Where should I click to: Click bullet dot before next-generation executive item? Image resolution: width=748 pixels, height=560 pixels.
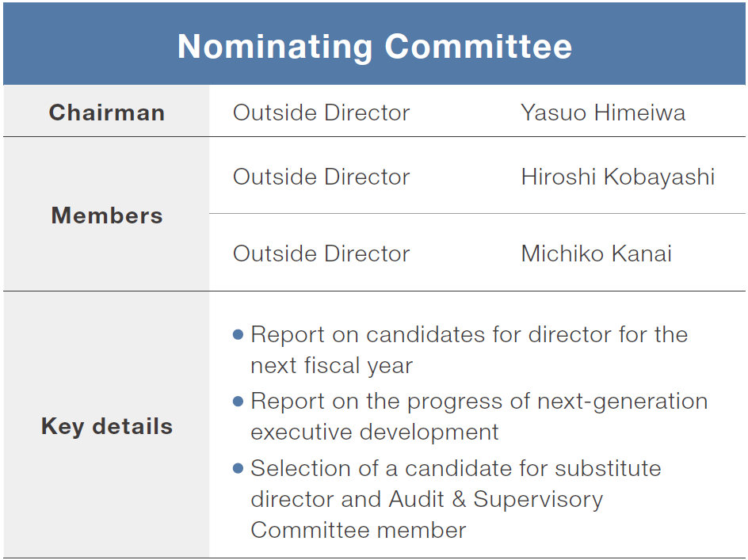coord(238,402)
